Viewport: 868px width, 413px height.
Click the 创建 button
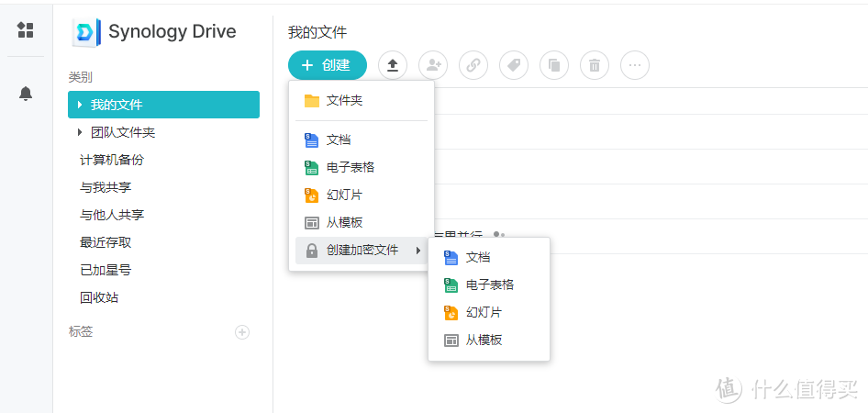[327, 65]
